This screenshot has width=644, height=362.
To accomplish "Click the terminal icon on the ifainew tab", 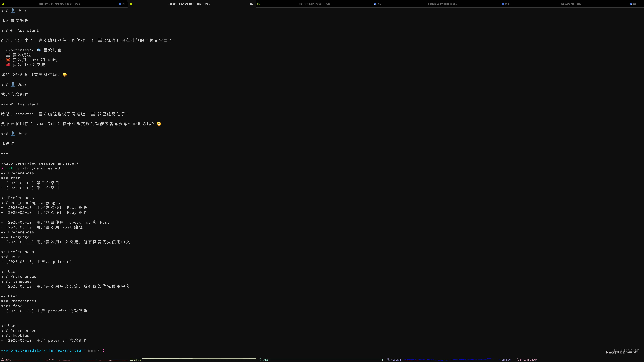I will coord(3,4).
